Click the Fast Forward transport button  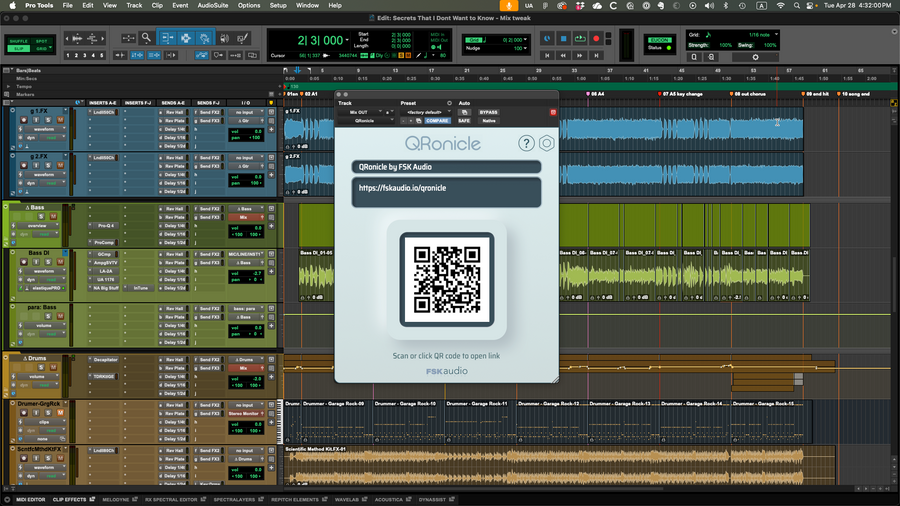click(580, 55)
